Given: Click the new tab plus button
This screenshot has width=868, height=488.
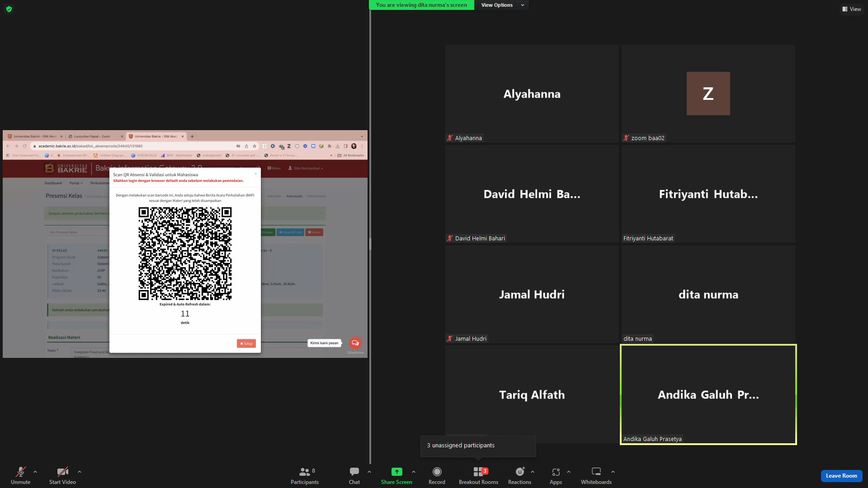Looking at the screenshot, I should [192, 136].
